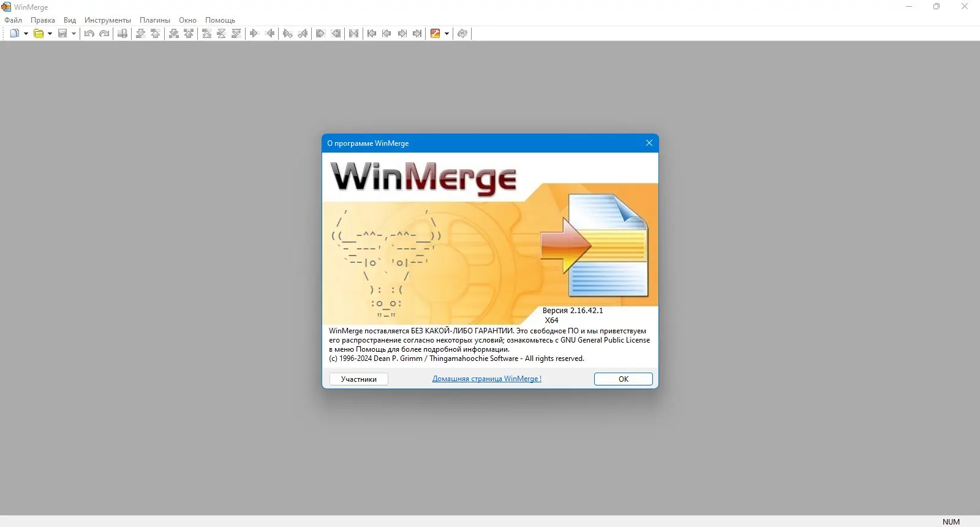Click OK in the About dialog

[x=624, y=379]
